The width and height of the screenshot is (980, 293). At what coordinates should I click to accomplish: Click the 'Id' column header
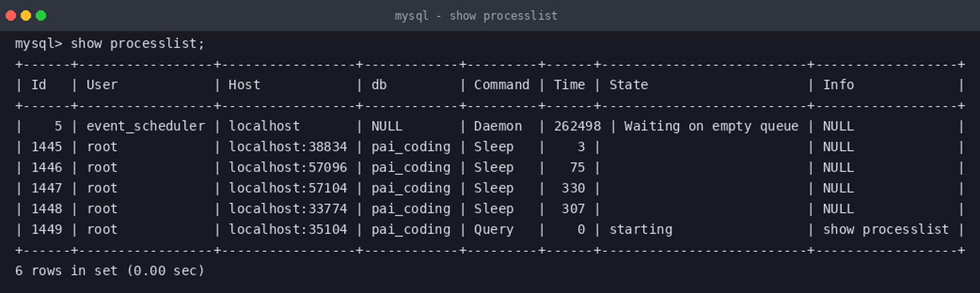click(x=39, y=85)
